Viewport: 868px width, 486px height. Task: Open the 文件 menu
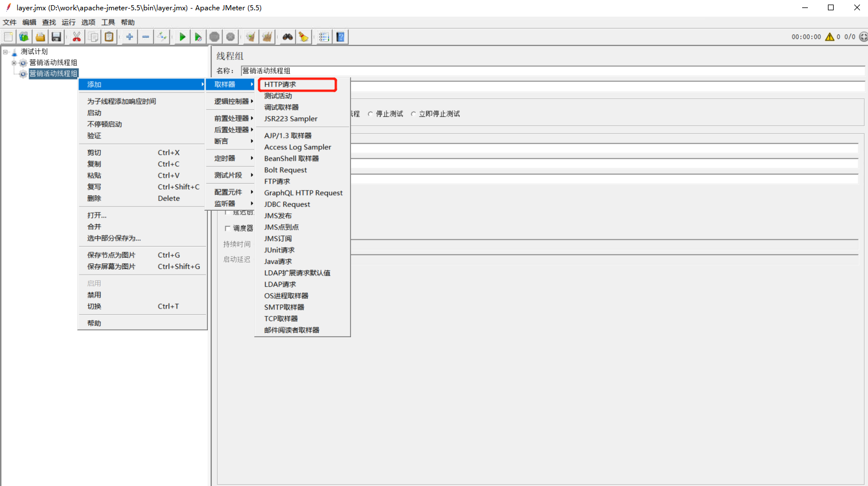(10, 22)
